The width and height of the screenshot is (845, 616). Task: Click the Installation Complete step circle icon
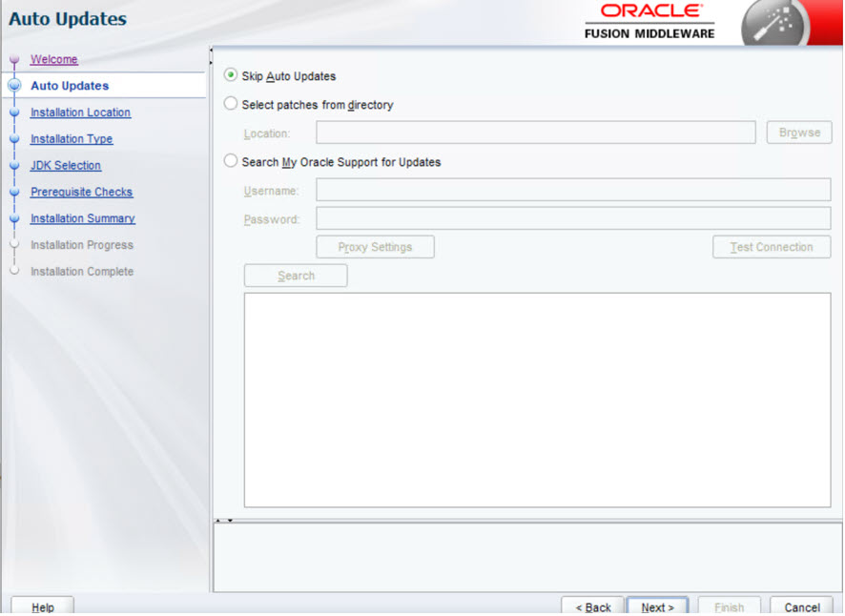[14, 271]
